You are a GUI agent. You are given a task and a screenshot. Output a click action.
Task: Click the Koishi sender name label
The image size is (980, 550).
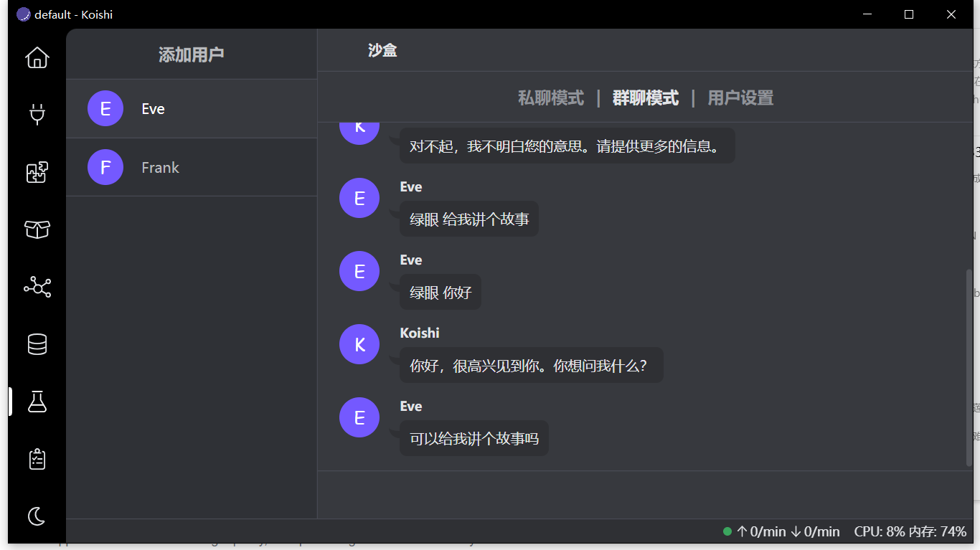(420, 333)
